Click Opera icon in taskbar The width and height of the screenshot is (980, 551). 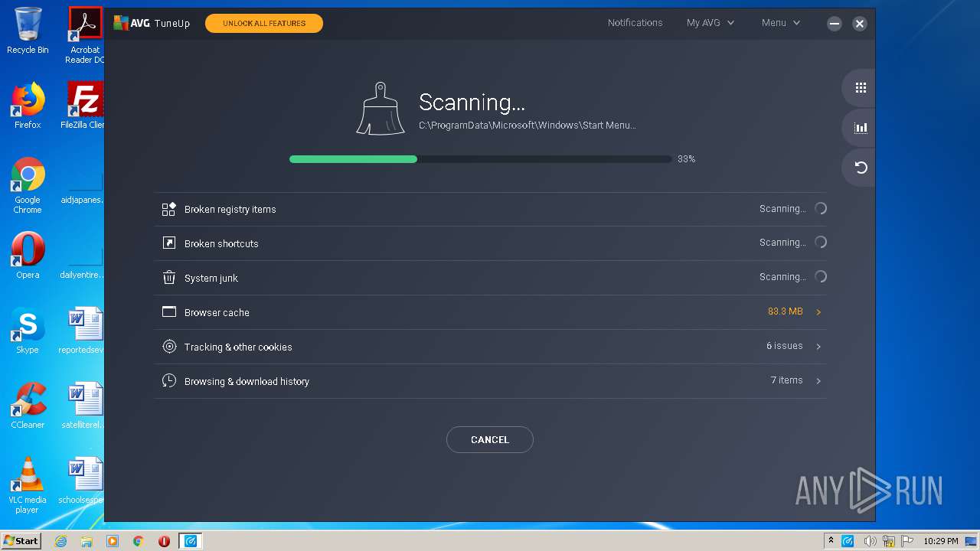pyautogui.click(x=164, y=541)
